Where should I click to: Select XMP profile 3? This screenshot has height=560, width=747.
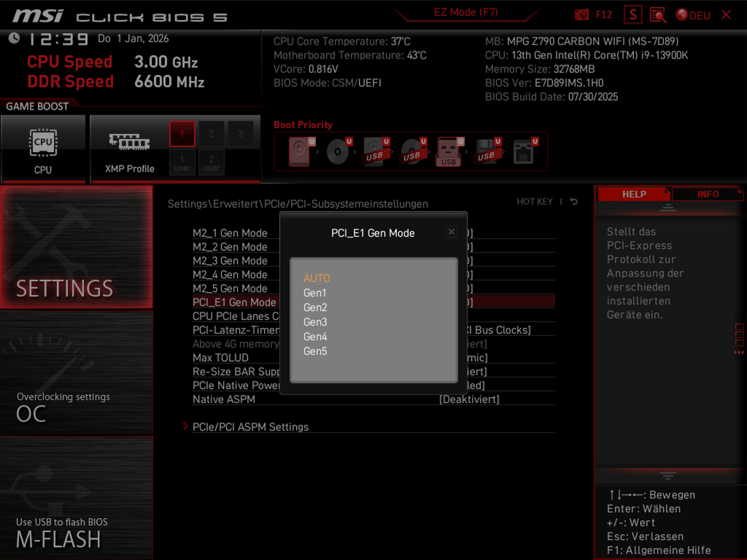coord(240,134)
